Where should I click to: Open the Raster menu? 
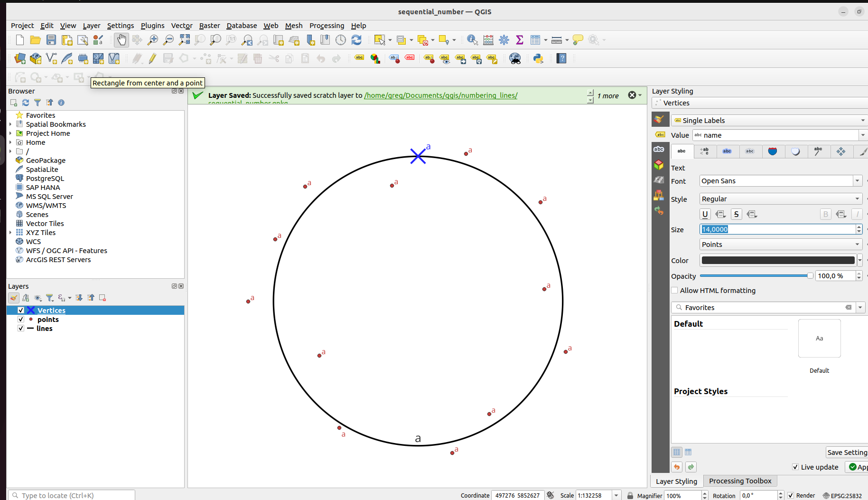[x=209, y=26]
